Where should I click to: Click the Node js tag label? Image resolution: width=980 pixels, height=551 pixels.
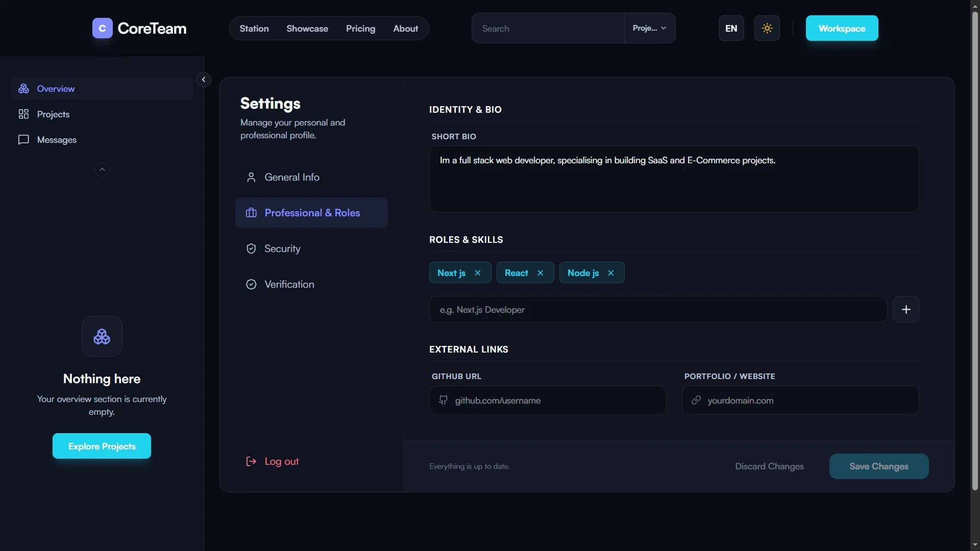click(x=583, y=273)
